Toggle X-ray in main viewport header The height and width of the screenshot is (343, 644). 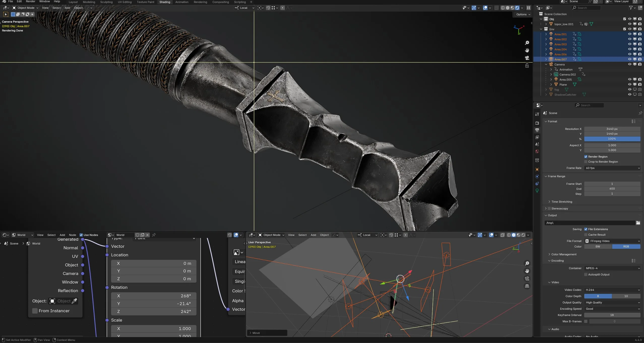tap(496, 8)
